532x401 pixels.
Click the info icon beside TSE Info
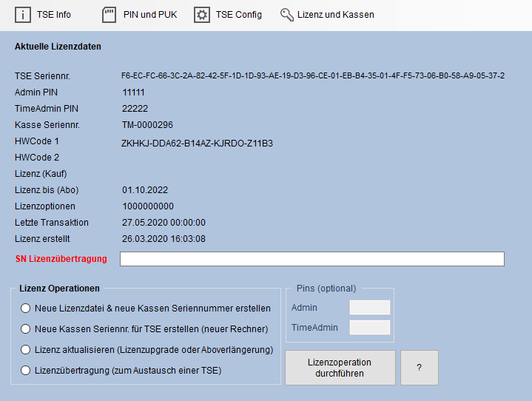(x=23, y=15)
